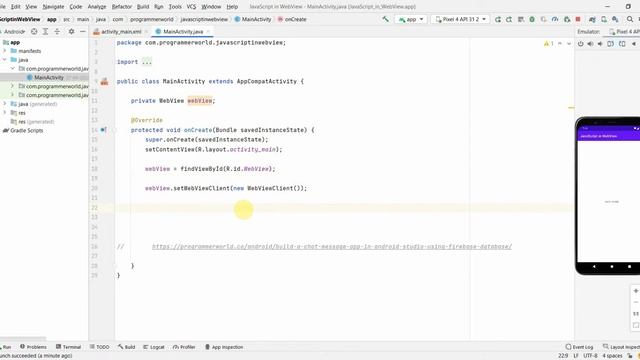Open the programmerworld.co link in comment

tap(332, 247)
